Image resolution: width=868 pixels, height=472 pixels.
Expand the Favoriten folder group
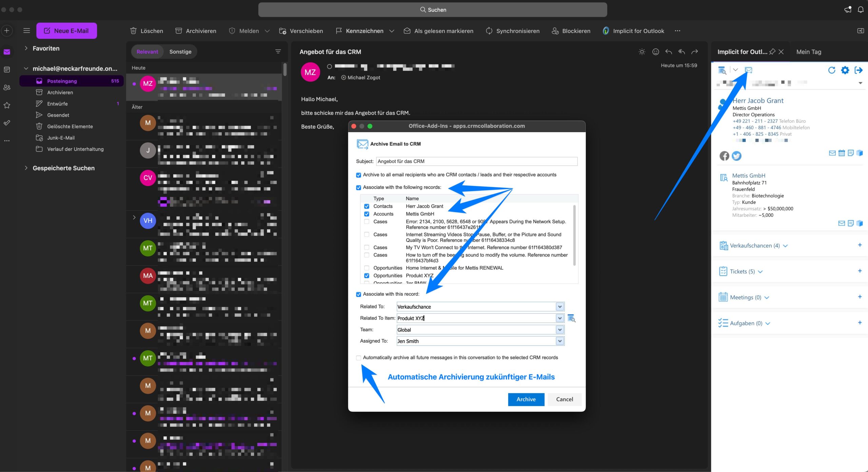coord(26,48)
